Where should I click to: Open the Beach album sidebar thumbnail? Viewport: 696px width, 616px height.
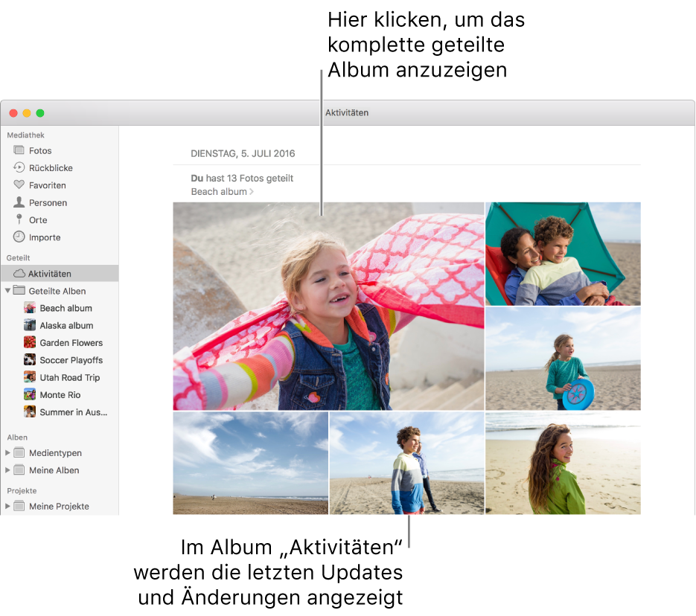point(30,308)
